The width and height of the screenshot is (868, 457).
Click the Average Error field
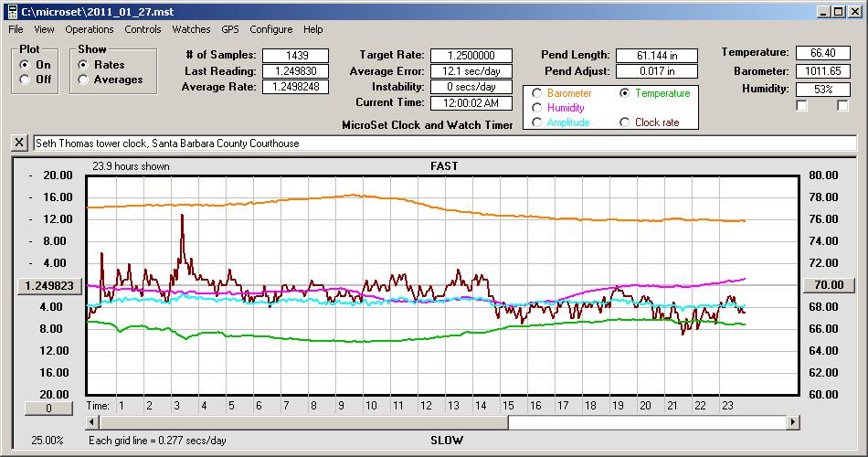(x=471, y=71)
